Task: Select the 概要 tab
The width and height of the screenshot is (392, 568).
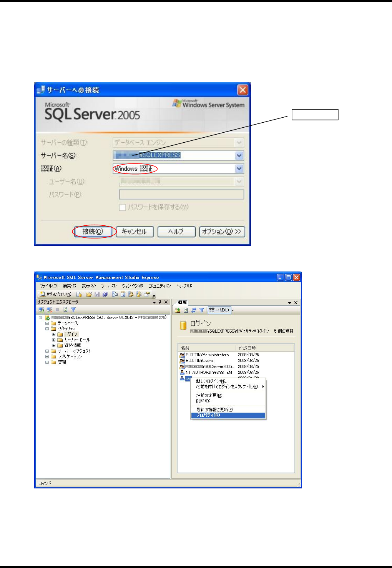Action: 182,303
